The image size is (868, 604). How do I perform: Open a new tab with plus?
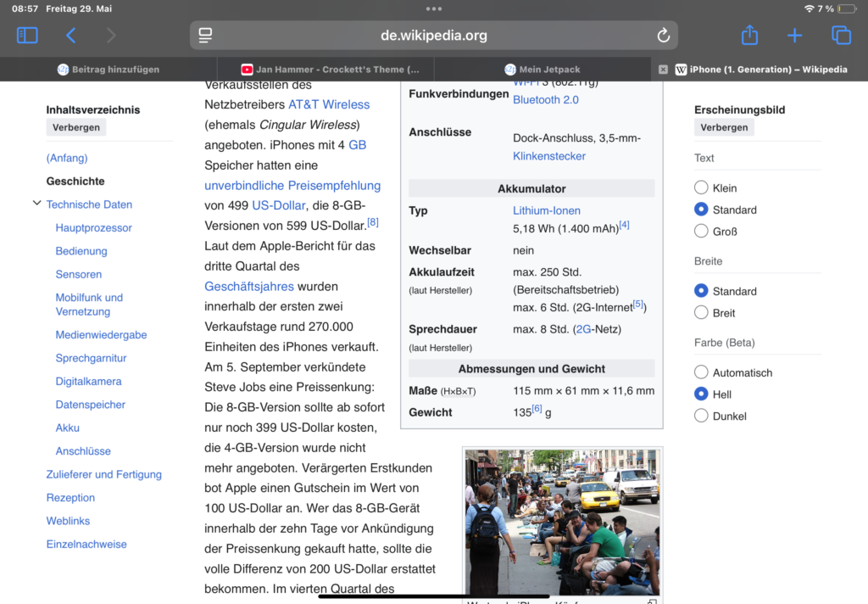pyautogui.click(x=794, y=36)
